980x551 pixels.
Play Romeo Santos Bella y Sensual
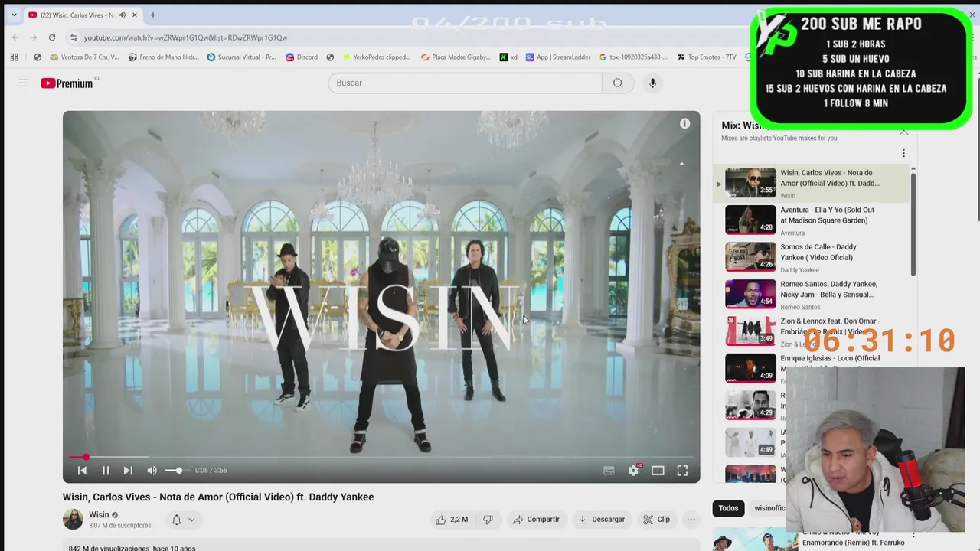click(x=811, y=295)
